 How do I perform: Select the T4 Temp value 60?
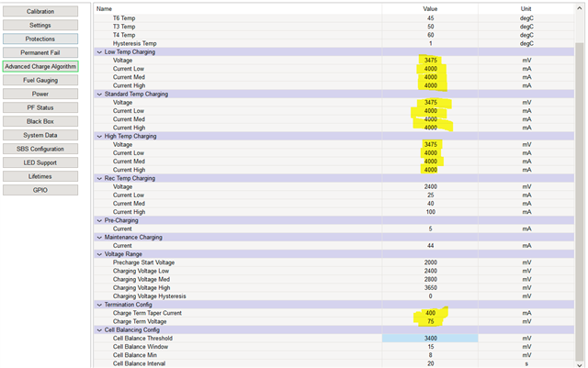(x=430, y=35)
